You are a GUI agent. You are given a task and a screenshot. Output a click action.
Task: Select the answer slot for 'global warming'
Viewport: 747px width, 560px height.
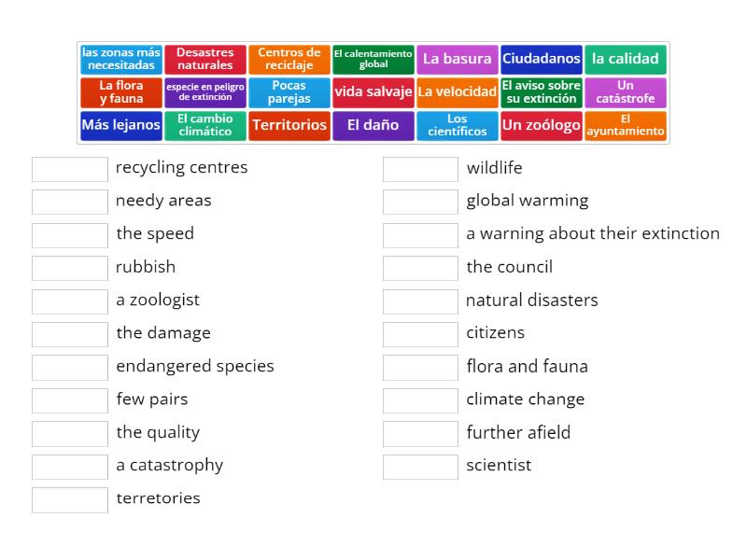420,202
